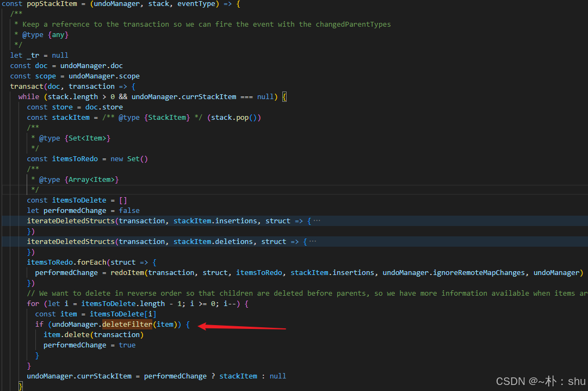Click the 'We want to delete in reverse order' comment
The image size is (588, 391).
(307, 294)
